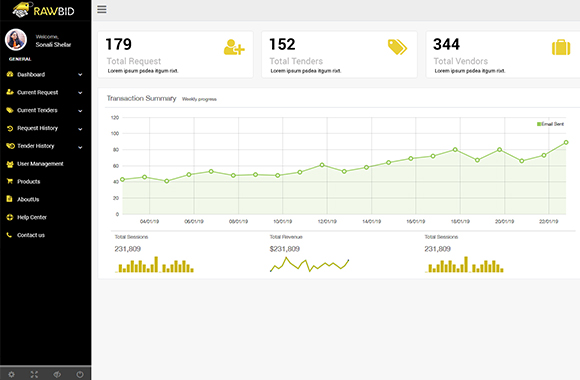Toggle the hamburger sidebar menu

(102, 9)
